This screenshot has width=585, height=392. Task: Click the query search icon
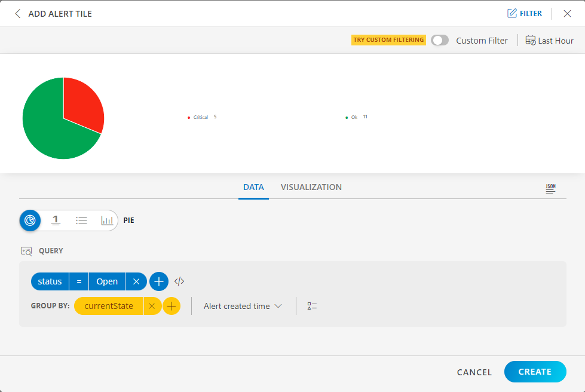coord(26,251)
